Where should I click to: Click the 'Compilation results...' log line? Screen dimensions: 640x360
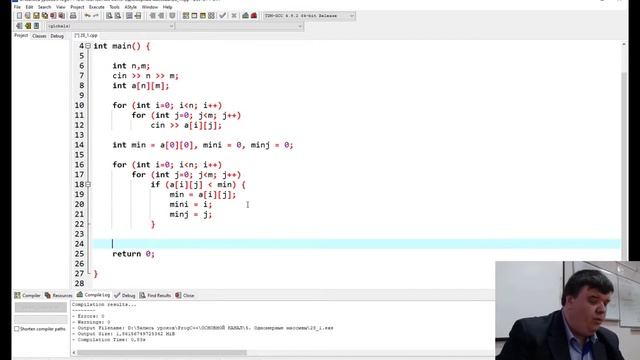104,304
